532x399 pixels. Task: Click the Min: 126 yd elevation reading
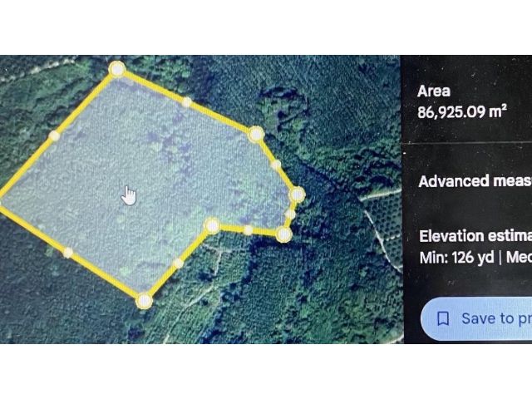point(456,258)
